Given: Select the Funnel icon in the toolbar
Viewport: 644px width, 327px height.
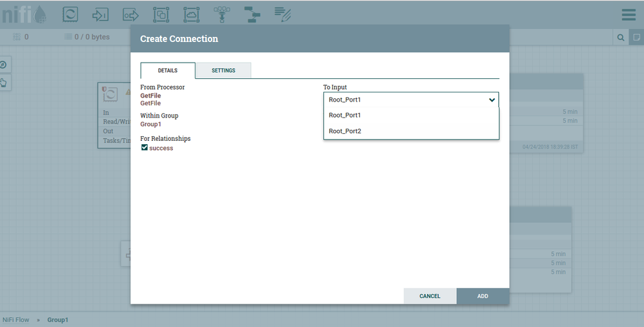Looking at the screenshot, I should (222, 14).
